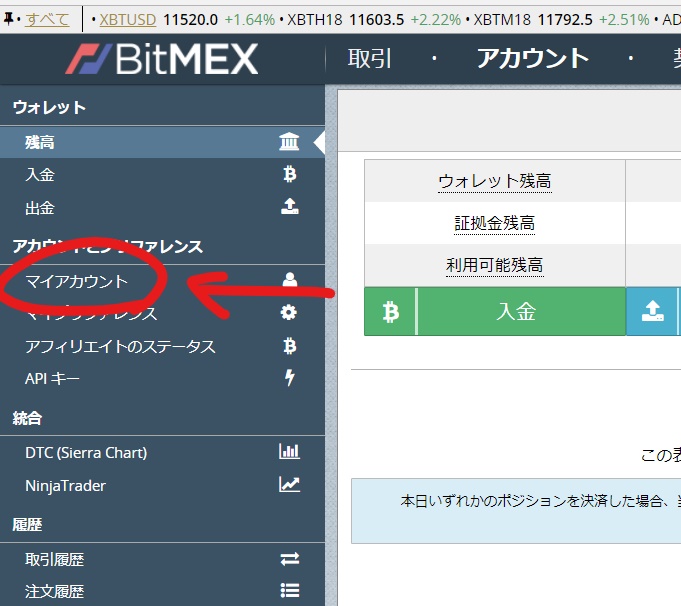Viewport: 681px width, 606px height.
Task: Open the すべて link in ticker
Action: pos(47,20)
